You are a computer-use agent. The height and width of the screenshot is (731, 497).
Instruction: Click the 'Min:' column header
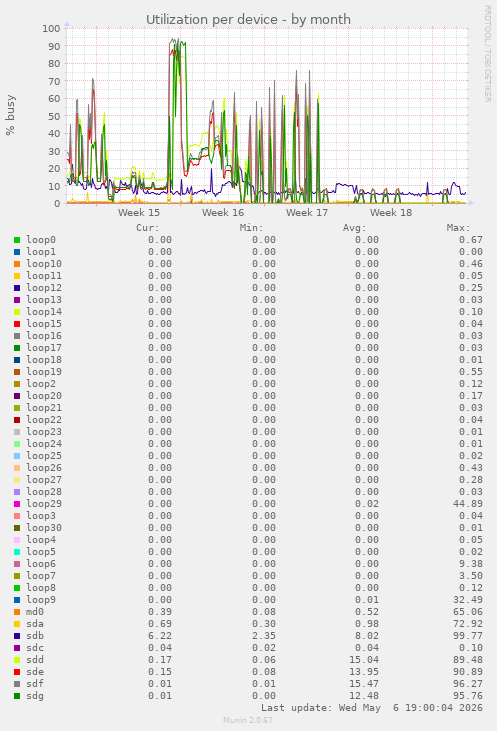click(x=251, y=228)
